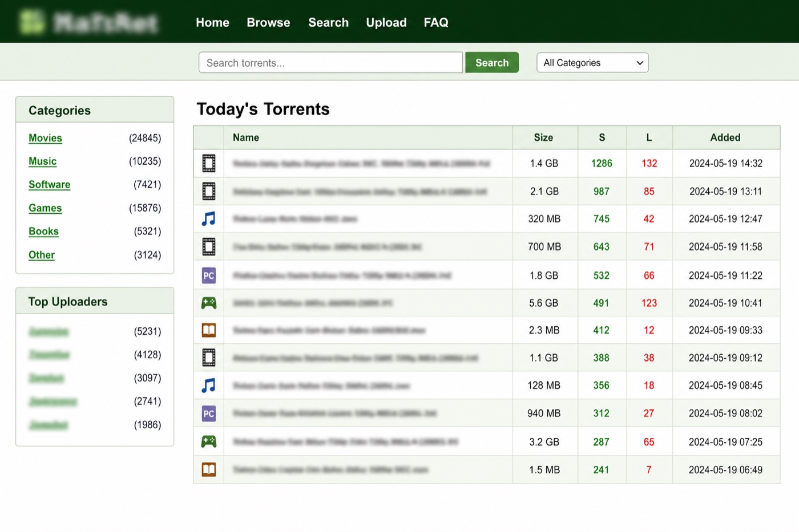
Task: Open the torrent name in the 320 MB row
Action: (x=295, y=219)
